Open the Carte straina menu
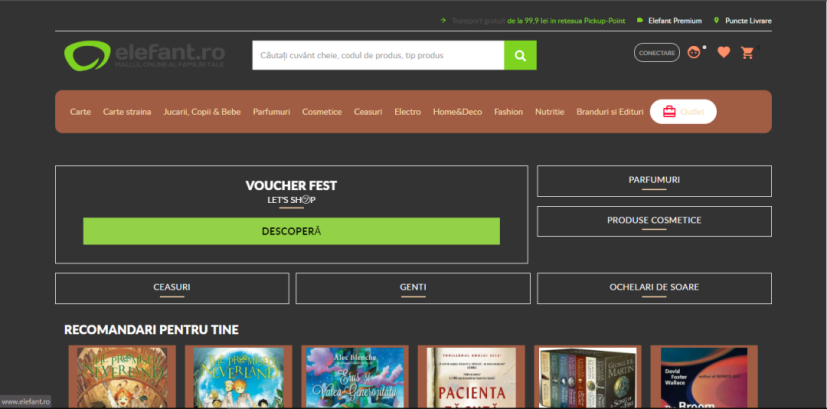Viewport: 827px width, 409px height. pos(127,112)
